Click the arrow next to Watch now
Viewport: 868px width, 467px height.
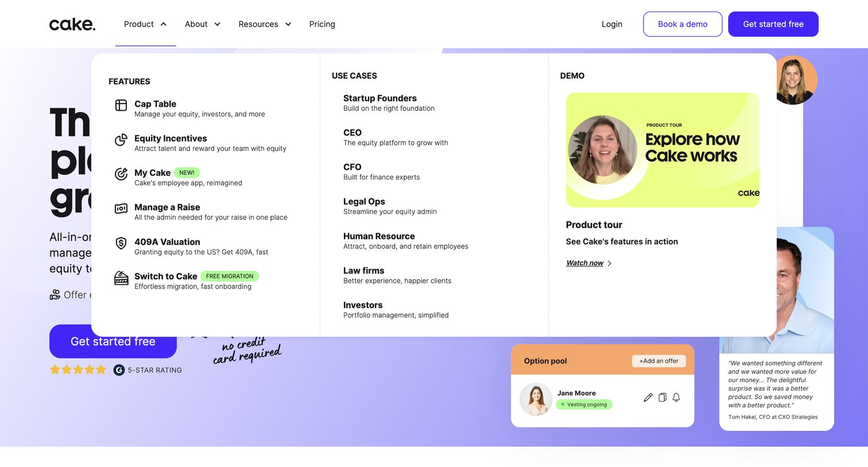(610, 263)
